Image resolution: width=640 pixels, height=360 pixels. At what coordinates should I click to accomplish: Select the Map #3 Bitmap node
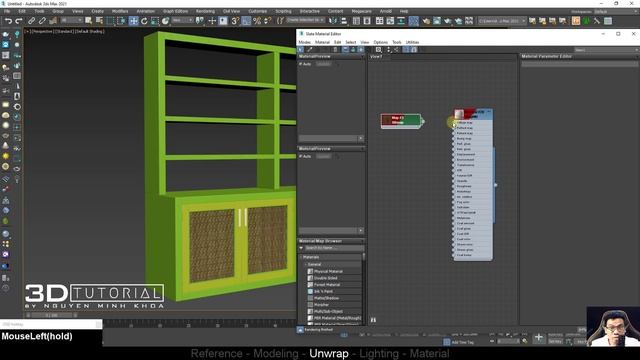401,121
